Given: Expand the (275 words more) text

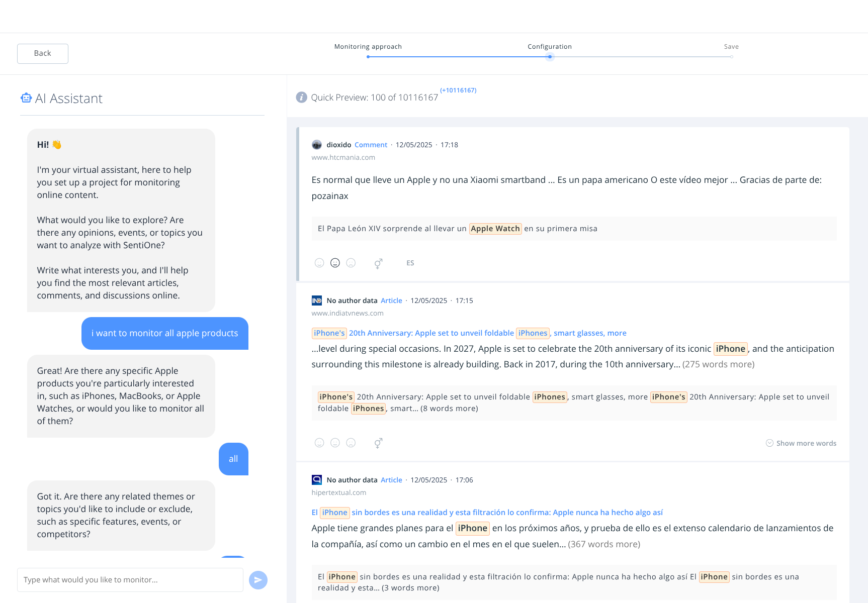Looking at the screenshot, I should (x=718, y=364).
